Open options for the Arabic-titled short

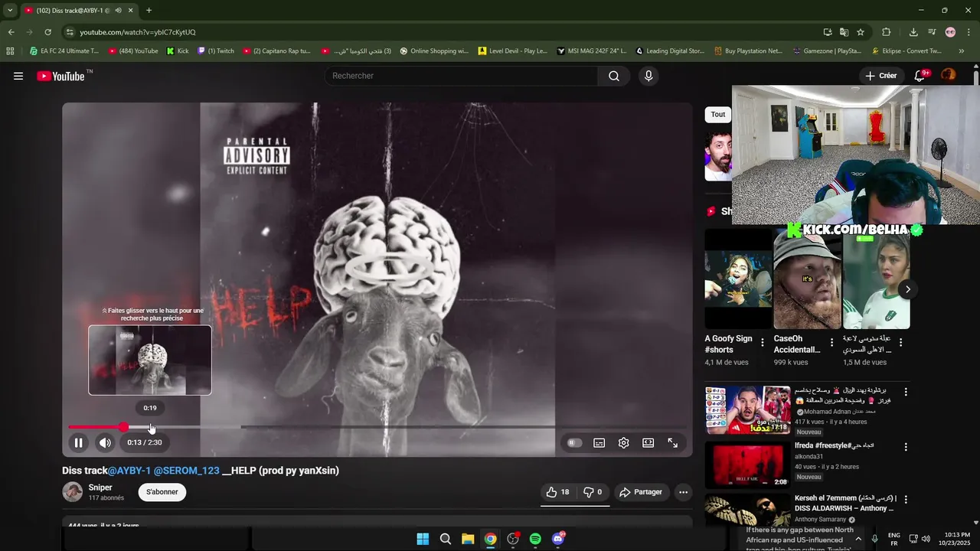tap(900, 343)
